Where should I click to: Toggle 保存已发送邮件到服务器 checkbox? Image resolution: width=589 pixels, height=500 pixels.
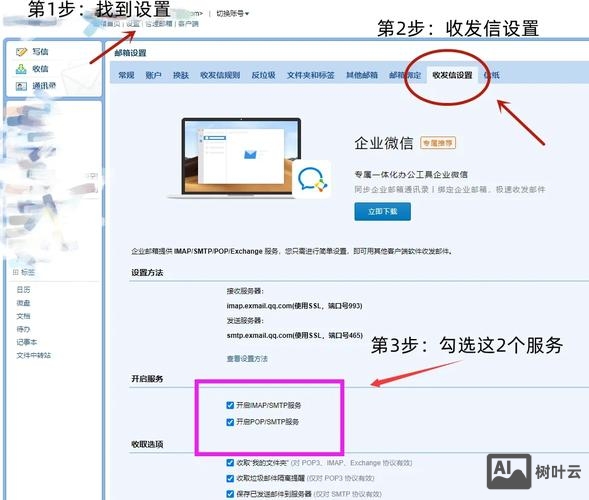pyautogui.click(x=230, y=494)
